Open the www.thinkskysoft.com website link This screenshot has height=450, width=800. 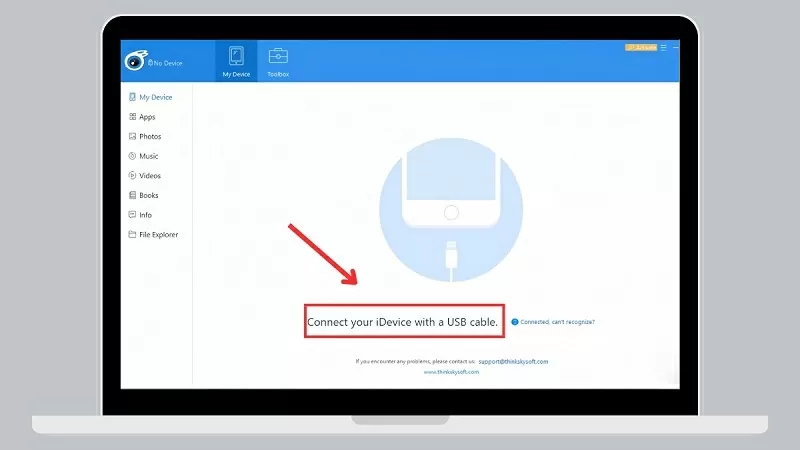click(451, 372)
